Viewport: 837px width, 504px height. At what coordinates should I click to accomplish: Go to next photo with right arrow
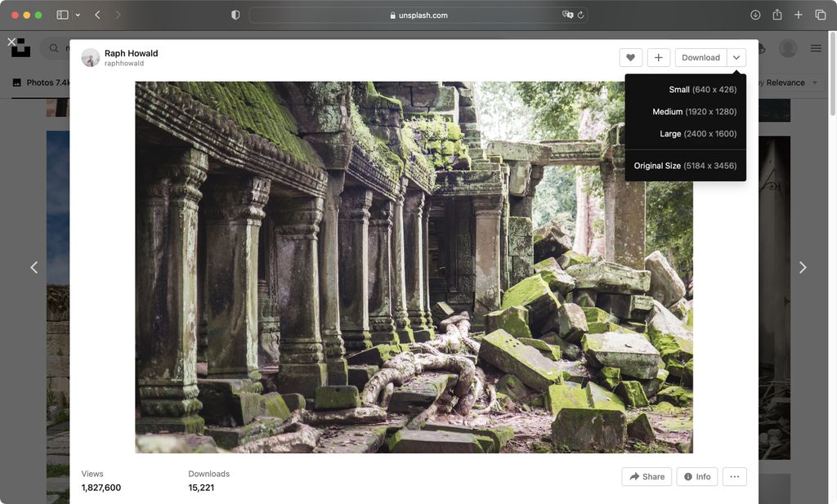coord(803,267)
